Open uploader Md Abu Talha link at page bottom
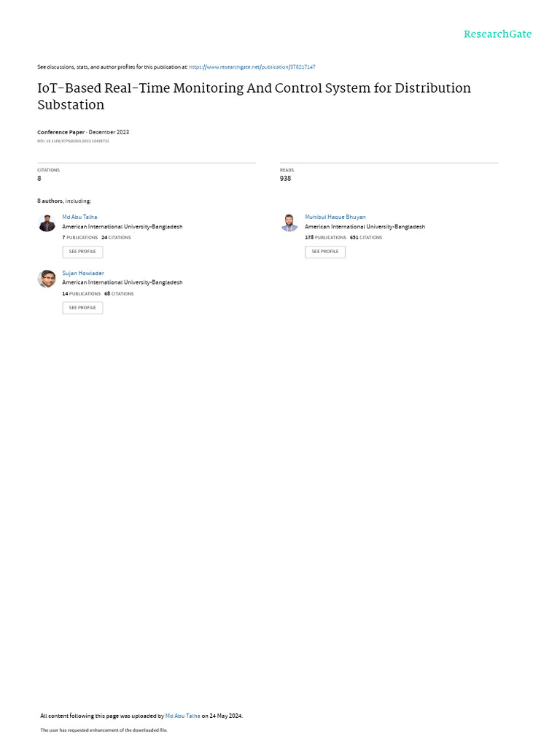The image size is (560, 747). pyautogui.click(x=182, y=716)
